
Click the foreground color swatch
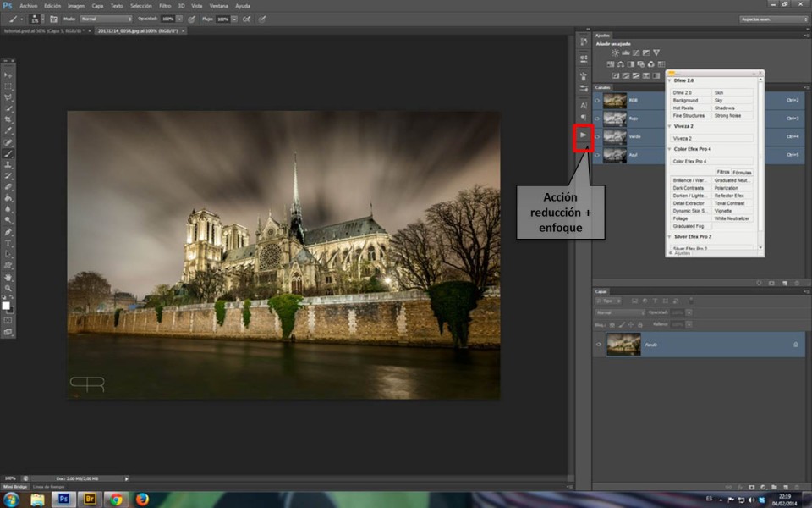click(x=6, y=306)
